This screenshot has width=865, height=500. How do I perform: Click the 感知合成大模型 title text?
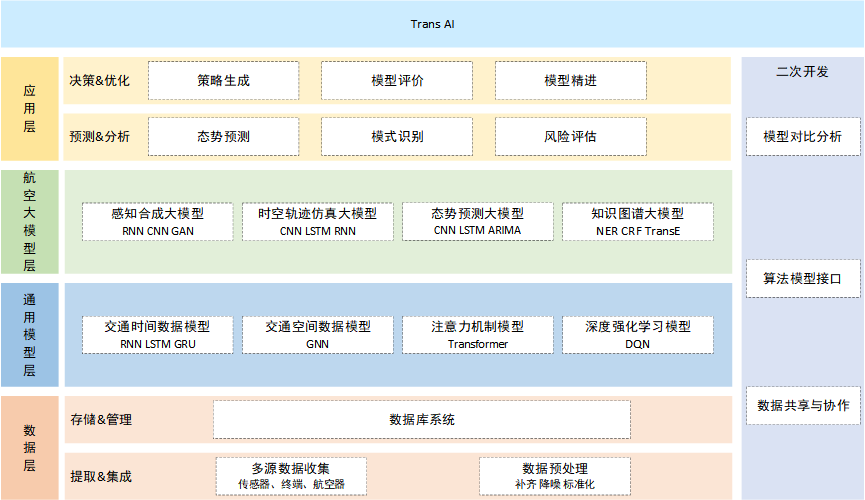(x=158, y=214)
